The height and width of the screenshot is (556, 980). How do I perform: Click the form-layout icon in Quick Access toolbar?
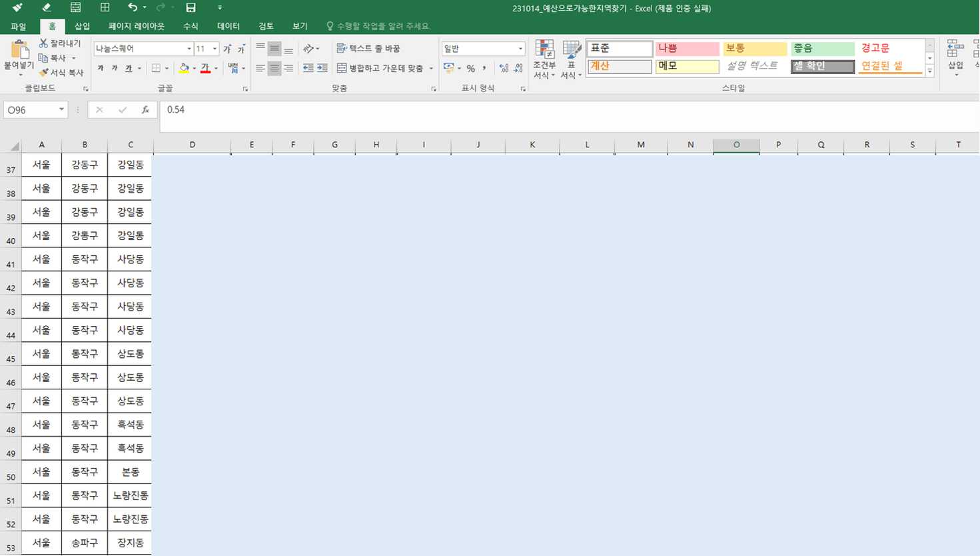[x=75, y=7]
